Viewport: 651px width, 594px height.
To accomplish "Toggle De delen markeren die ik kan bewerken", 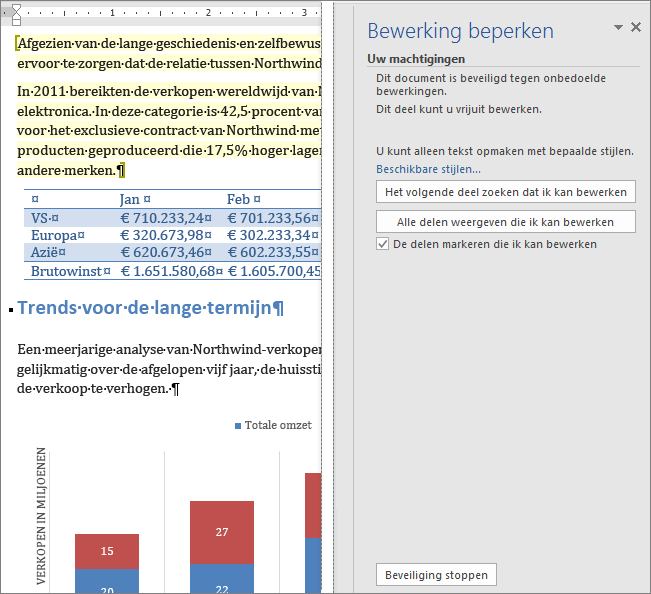I will click(x=382, y=244).
